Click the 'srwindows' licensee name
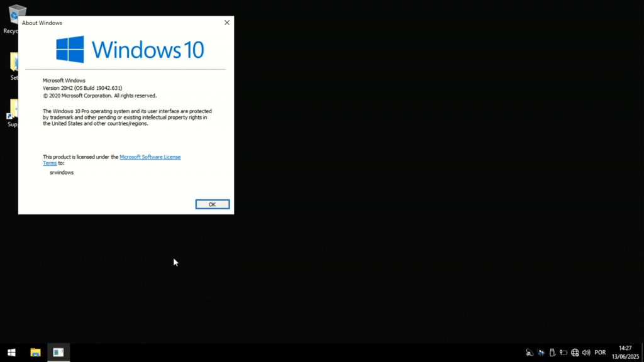This screenshot has height=362, width=644. click(x=62, y=173)
